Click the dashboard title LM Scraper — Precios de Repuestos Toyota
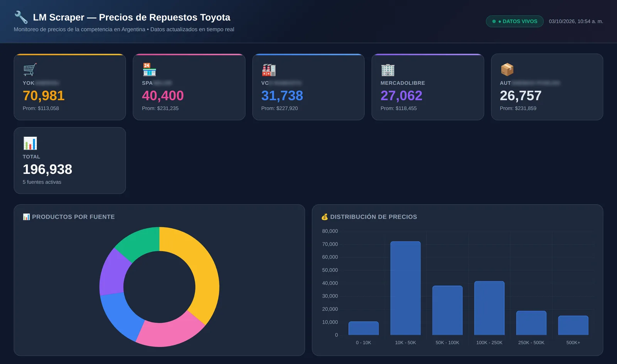This screenshot has height=364, width=617. [131, 17]
